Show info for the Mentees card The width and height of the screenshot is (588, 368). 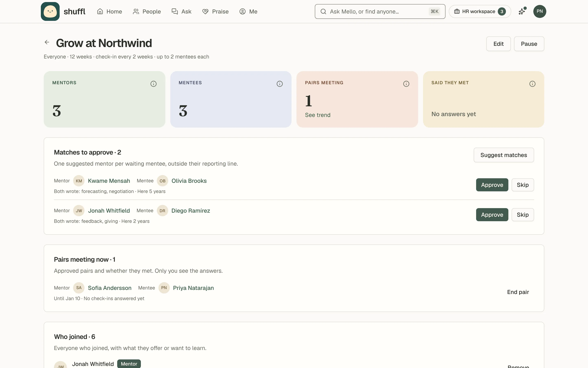click(x=280, y=84)
